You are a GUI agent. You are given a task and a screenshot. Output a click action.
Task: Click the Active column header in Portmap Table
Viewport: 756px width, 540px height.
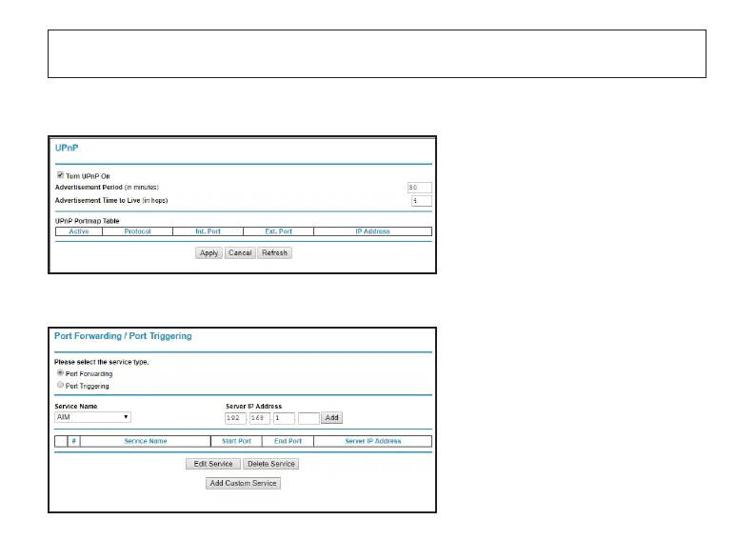click(79, 231)
